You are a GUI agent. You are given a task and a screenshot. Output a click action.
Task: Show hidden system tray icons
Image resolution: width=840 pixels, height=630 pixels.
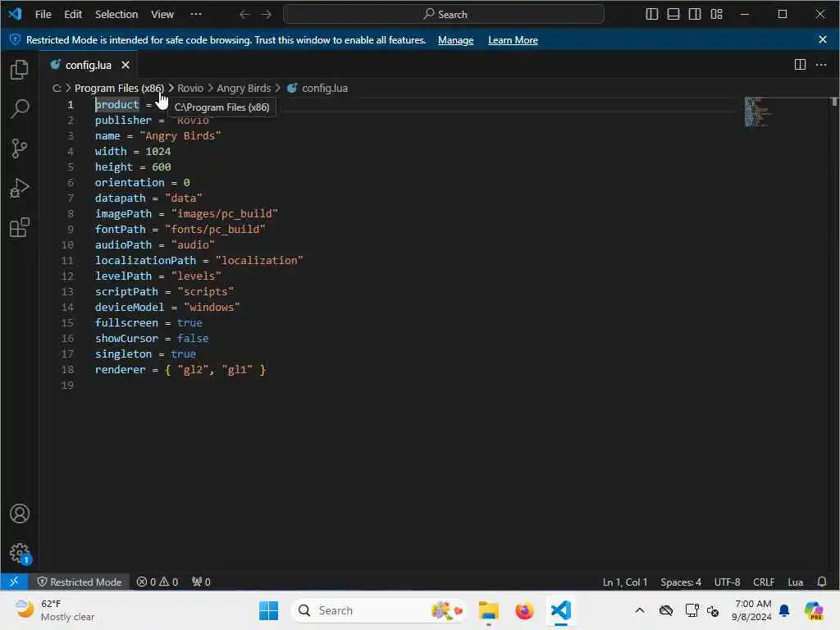tap(640, 610)
